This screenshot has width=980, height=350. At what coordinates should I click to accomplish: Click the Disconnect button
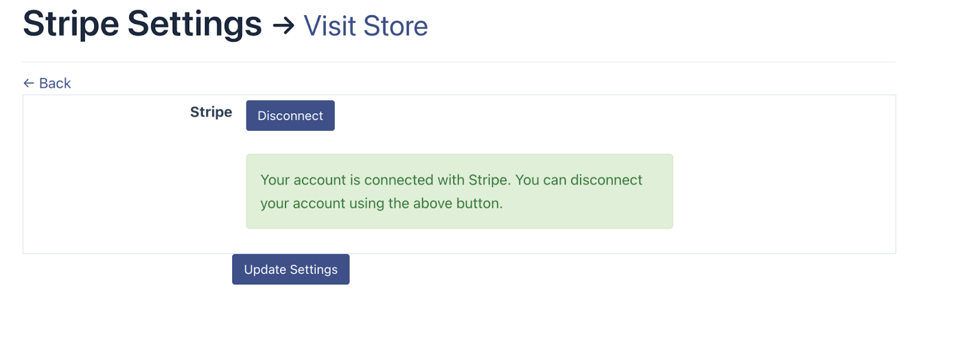coord(290,116)
